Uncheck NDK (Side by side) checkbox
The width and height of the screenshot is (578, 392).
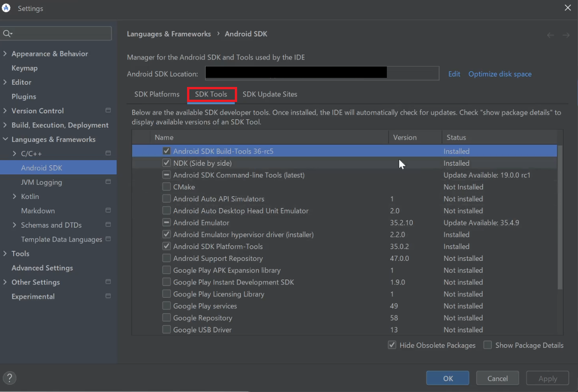[167, 163]
